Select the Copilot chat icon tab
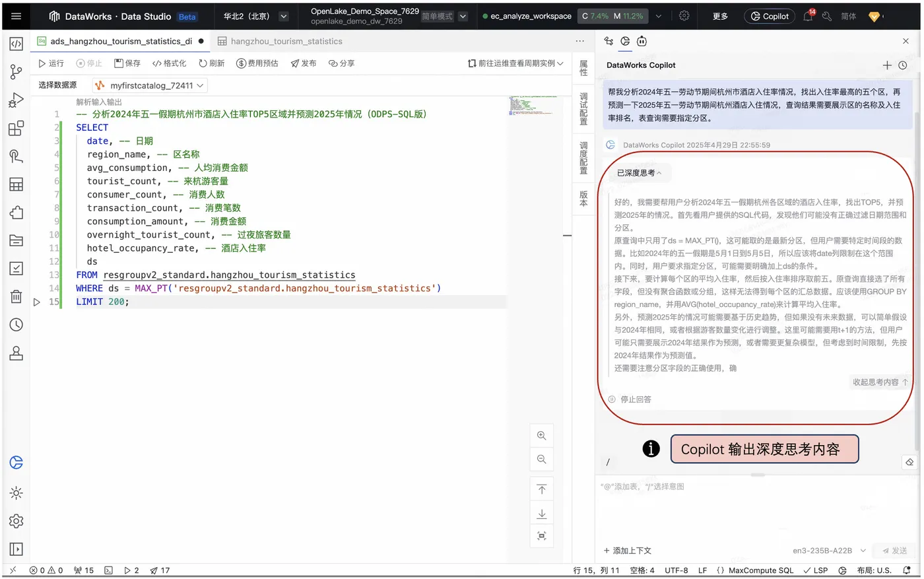The width and height of the screenshot is (924, 579). pyautogui.click(x=625, y=41)
